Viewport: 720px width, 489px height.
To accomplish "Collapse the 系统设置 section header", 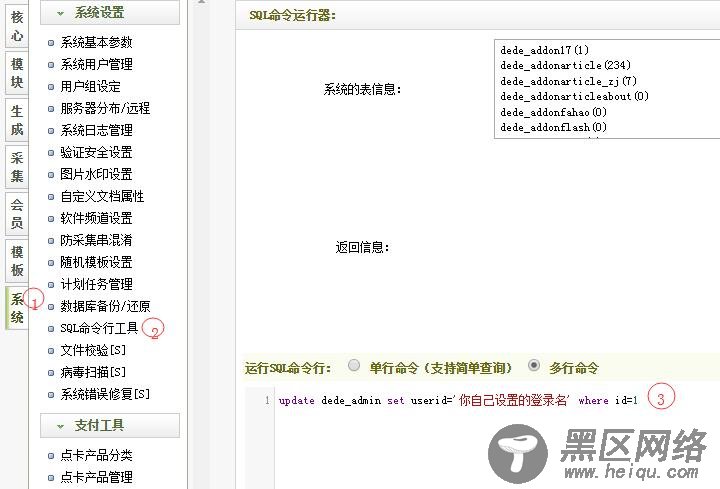I will [x=110, y=12].
